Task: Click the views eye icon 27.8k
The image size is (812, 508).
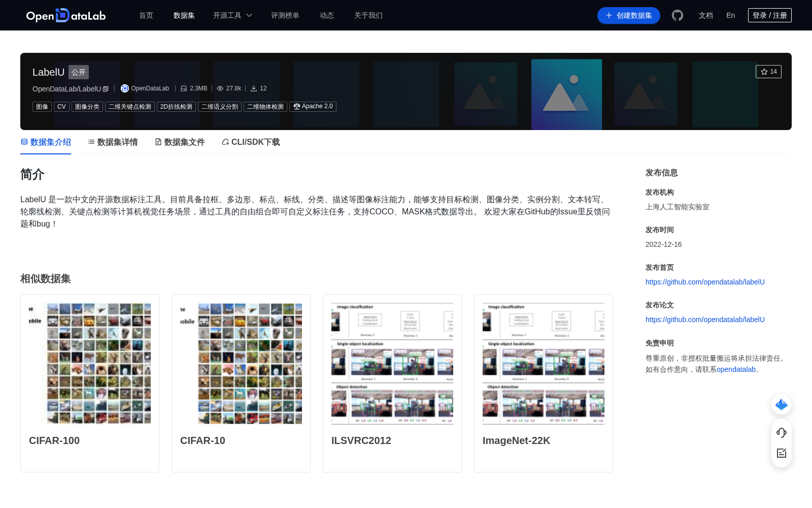Action: click(x=220, y=88)
